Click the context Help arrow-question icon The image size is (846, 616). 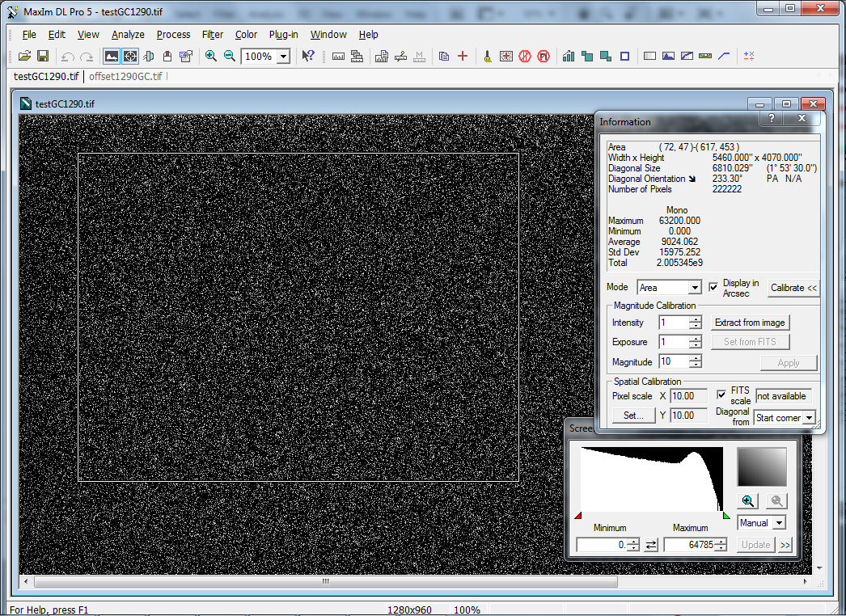pos(308,56)
